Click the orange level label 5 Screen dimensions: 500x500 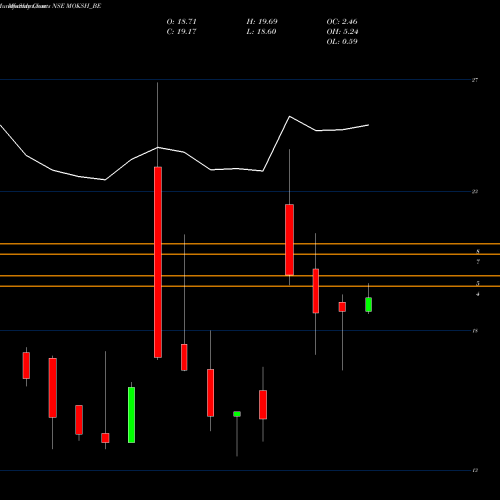tap(478, 283)
